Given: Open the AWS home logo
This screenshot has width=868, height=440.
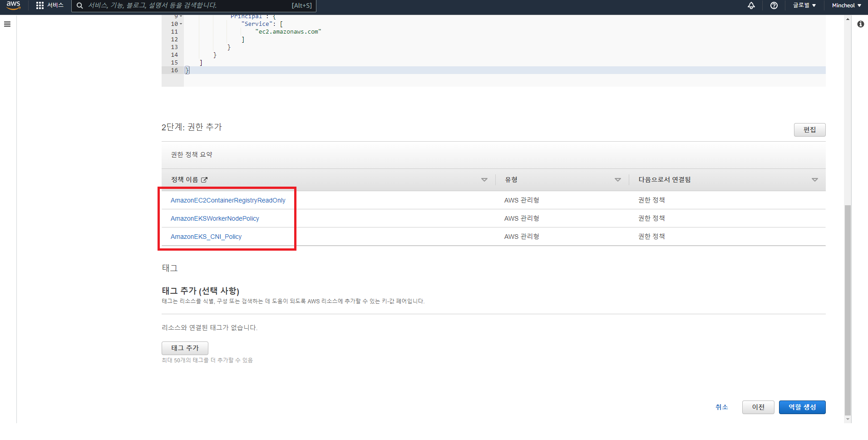Looking at the screenshot, I should 13,5.
